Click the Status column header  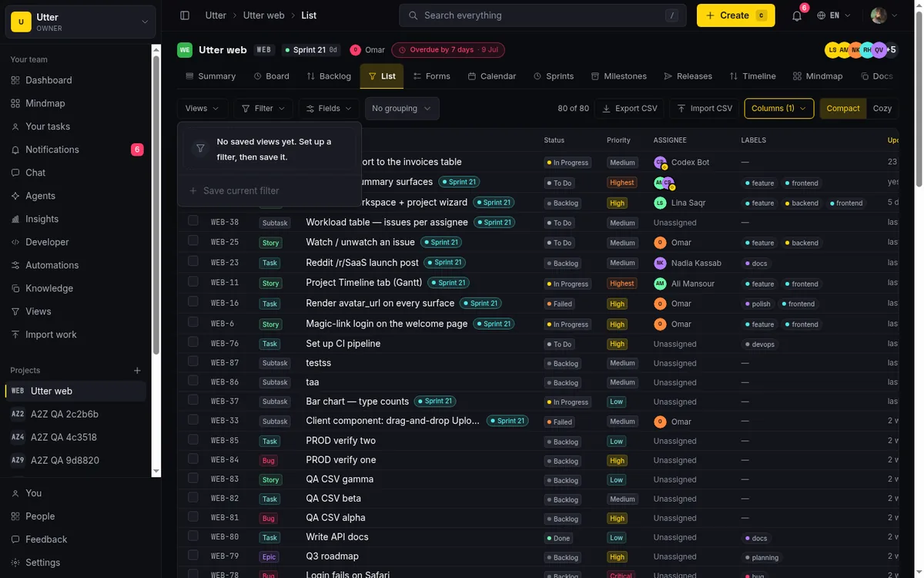click(554, 140)
